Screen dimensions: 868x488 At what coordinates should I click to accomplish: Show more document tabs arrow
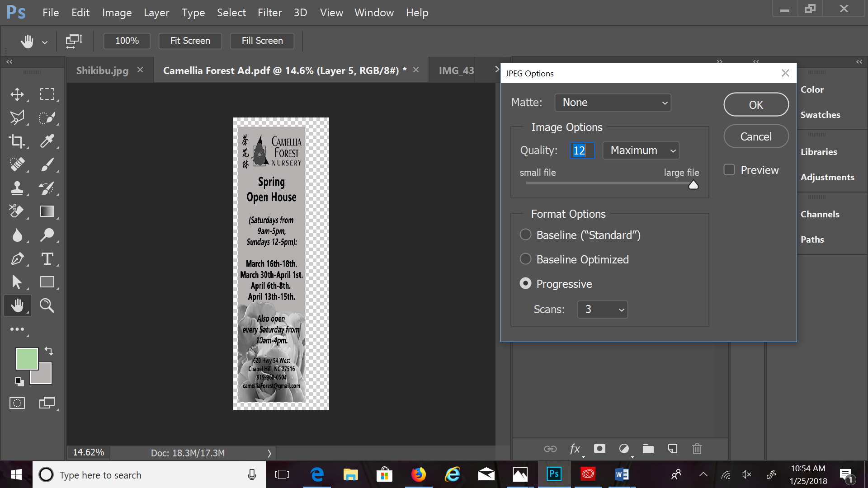tap(497, 70)
